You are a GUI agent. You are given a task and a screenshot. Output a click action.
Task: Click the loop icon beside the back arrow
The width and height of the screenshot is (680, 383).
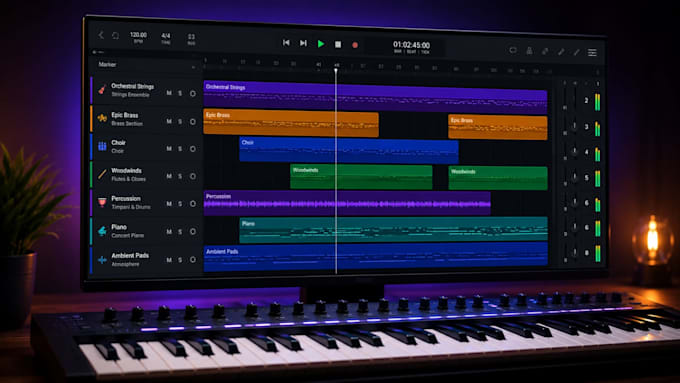[x=115, y=36]
